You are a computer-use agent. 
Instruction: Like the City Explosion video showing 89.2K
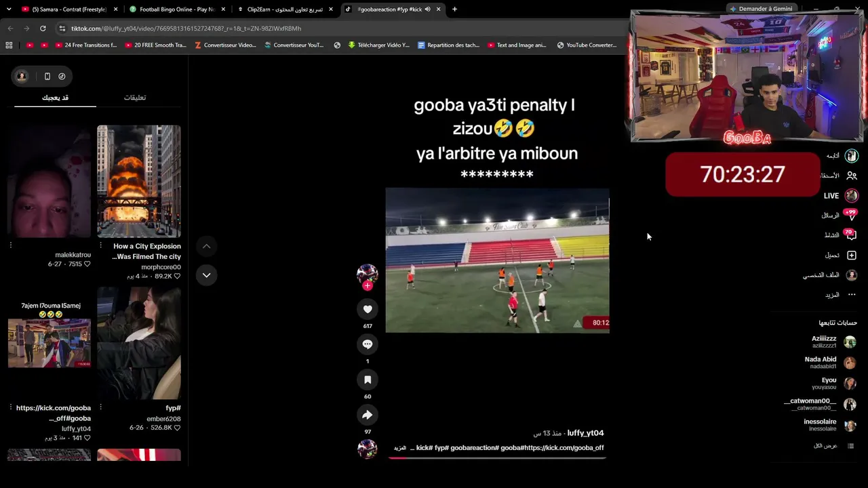coord(178,277)
